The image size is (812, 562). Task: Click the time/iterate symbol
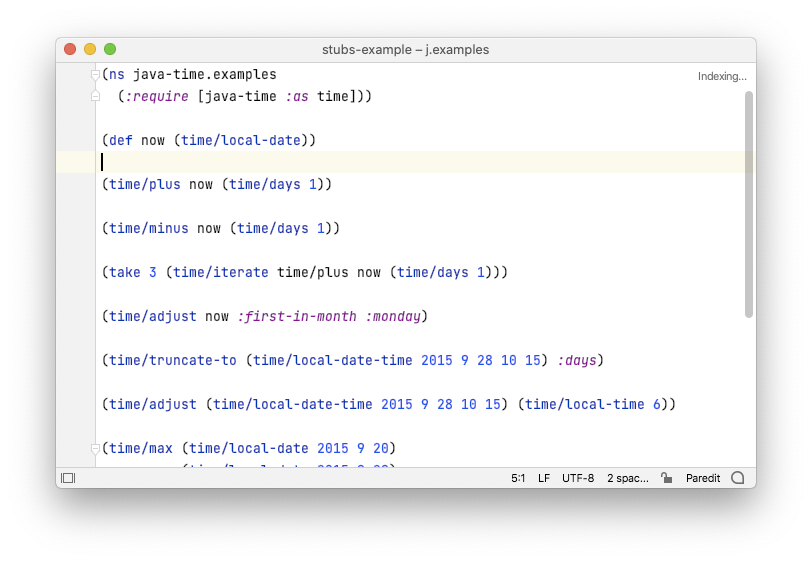pyautogui.click(x=221, y=273)
